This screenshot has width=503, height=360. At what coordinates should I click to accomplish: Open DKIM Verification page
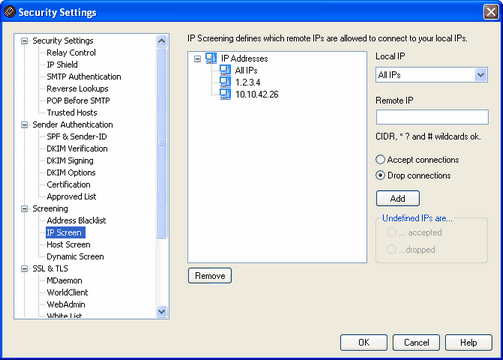tap(77, 149)
